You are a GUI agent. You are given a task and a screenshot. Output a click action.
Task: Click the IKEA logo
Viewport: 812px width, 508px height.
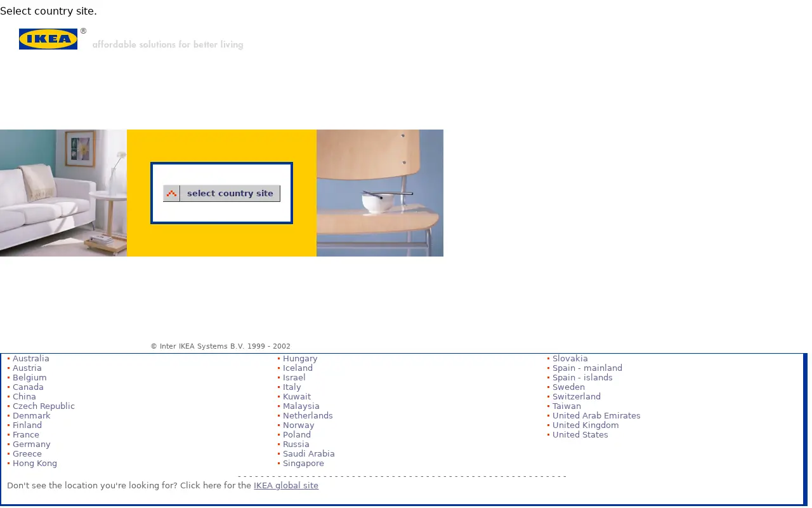[x=48, y=39]
